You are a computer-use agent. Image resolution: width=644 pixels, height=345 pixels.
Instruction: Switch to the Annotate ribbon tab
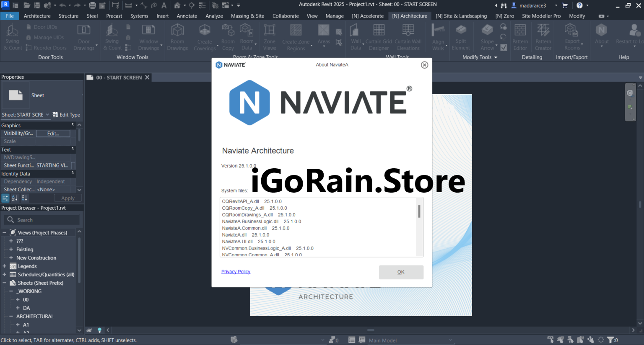tap(187, 16)
